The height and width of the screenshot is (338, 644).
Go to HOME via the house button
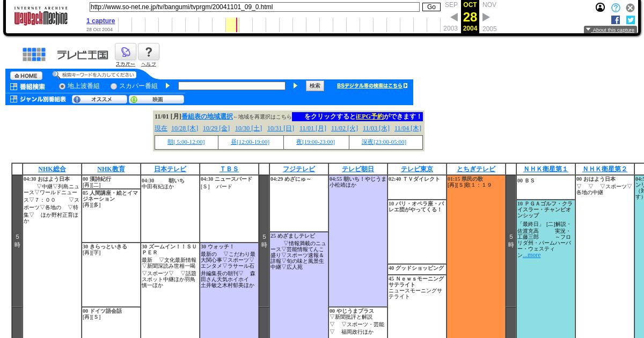(x=26, y=76)
